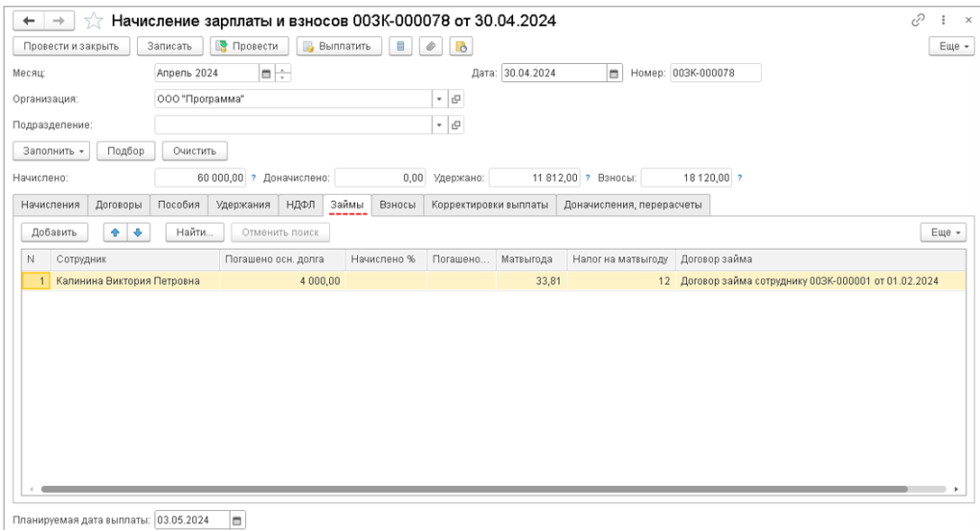The image size is (980, 530).
Task: Copy link to document via chain icon
Action: [916, 20]
